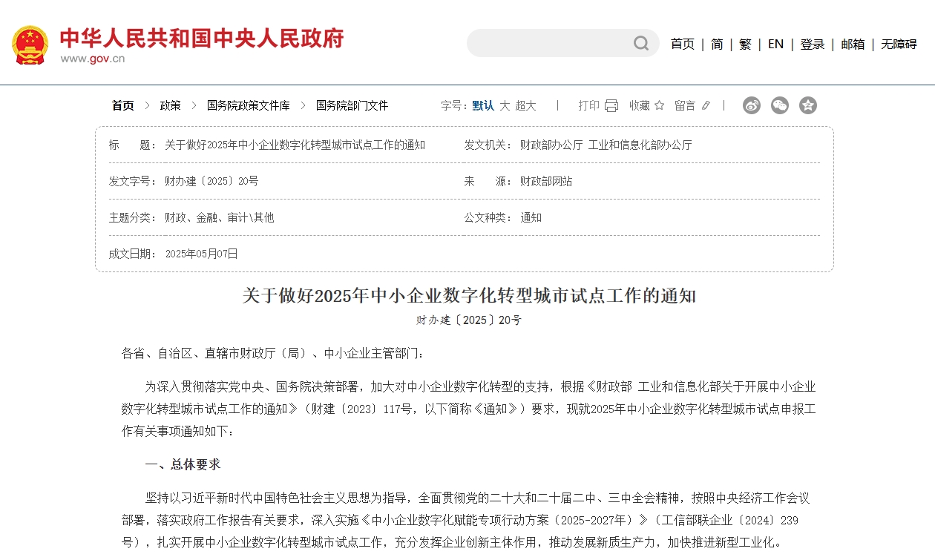
Task: Share to Qzone star icon
Action: click(x=808, y=105)
